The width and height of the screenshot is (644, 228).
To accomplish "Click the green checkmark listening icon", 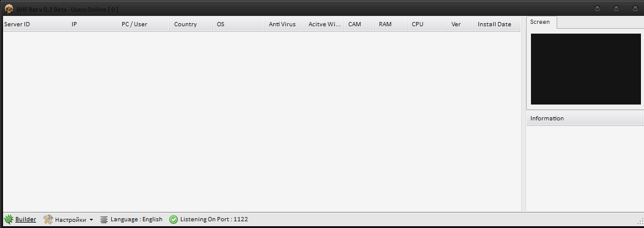I will coord(174,219).
